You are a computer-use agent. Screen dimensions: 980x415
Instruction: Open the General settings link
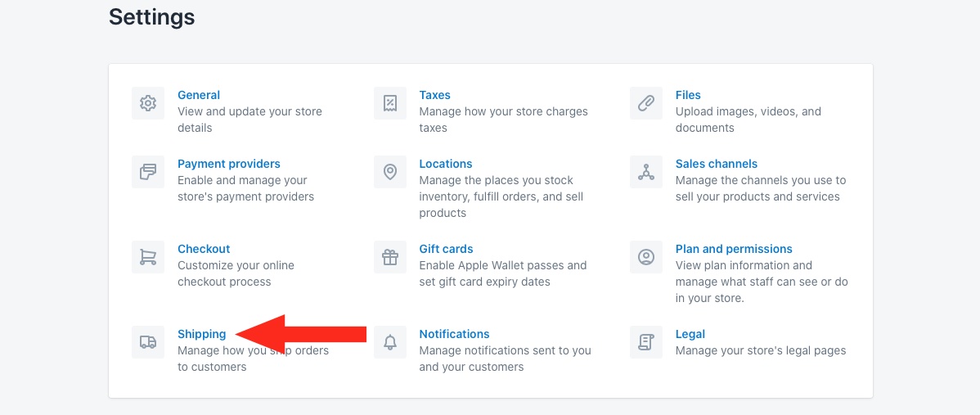click(x=199, y=95)
